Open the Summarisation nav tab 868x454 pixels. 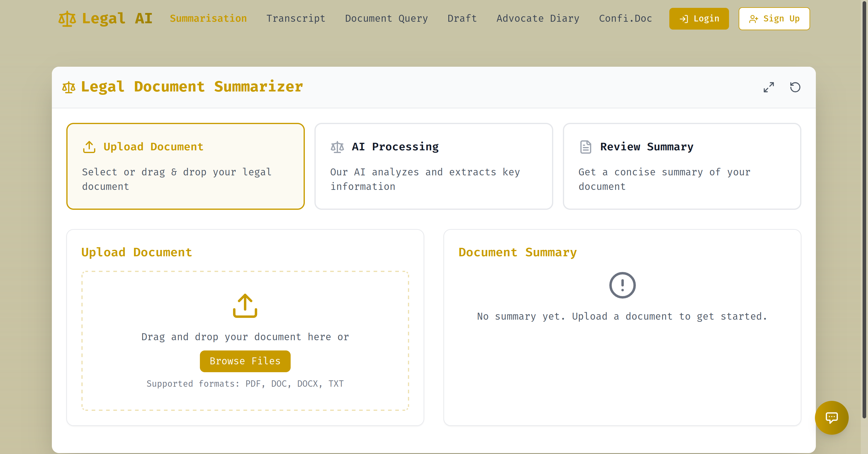click(208, 18)
